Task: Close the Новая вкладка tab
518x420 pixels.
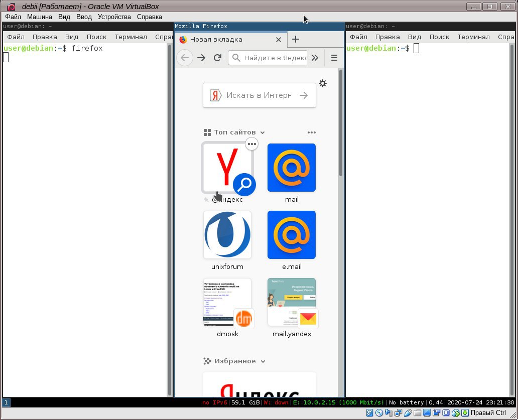Action: (x=279, y=40)
